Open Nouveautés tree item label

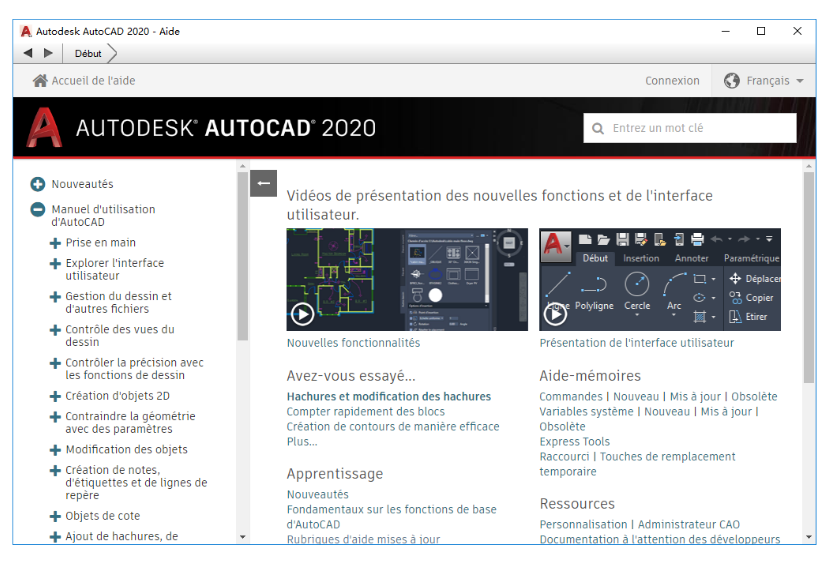[x=82, y=184]
